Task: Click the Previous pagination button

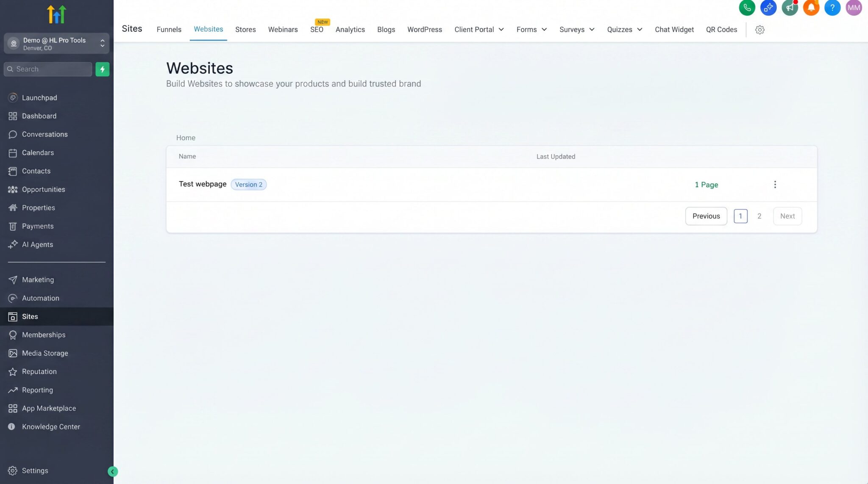Action: (x=706, y=216)
